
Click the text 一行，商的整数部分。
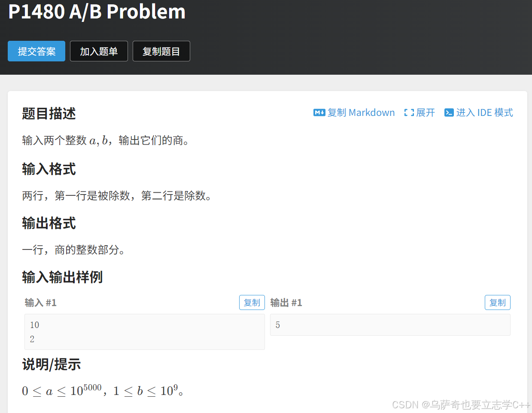tap(73, 250)
